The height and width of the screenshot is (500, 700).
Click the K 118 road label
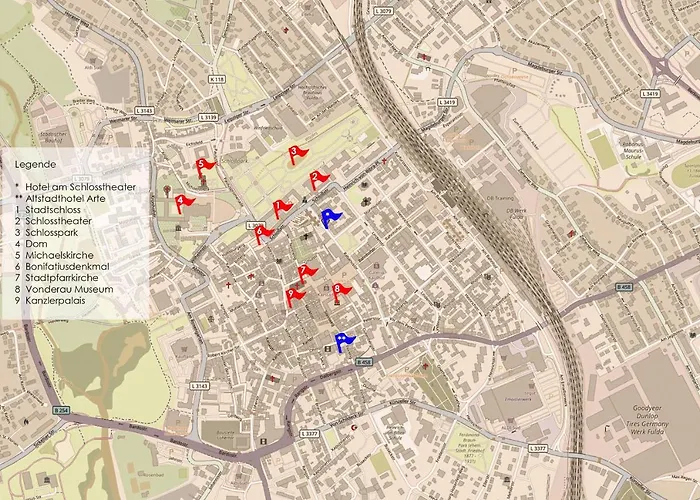click(x=219, y=79)
